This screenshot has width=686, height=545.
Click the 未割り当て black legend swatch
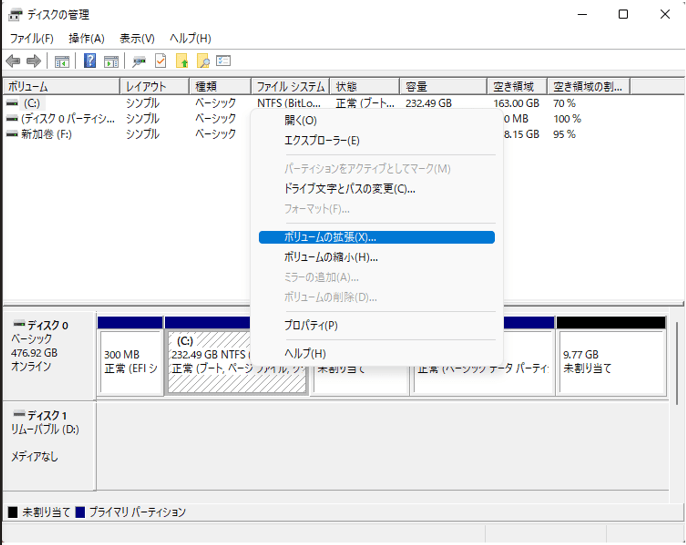click(13, 512)
